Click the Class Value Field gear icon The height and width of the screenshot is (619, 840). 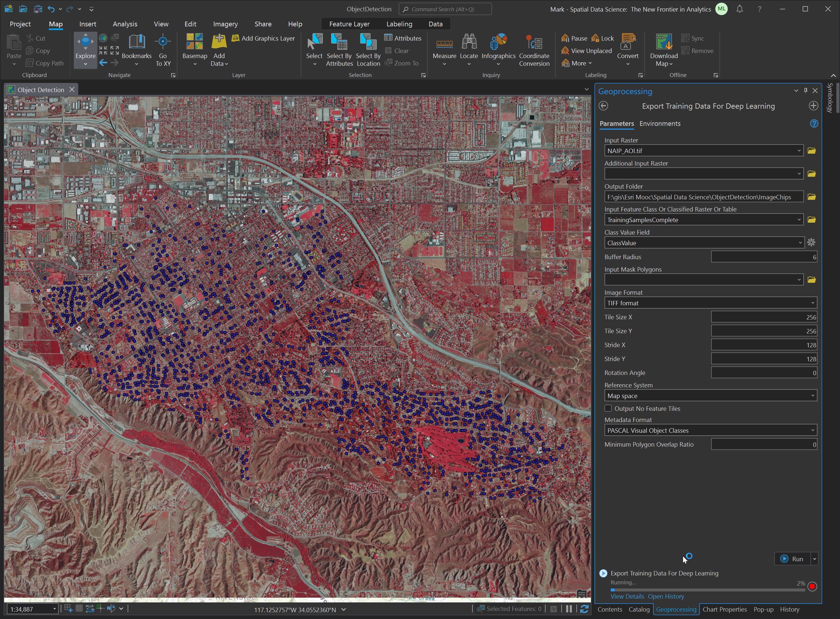(x=811, y=243)
